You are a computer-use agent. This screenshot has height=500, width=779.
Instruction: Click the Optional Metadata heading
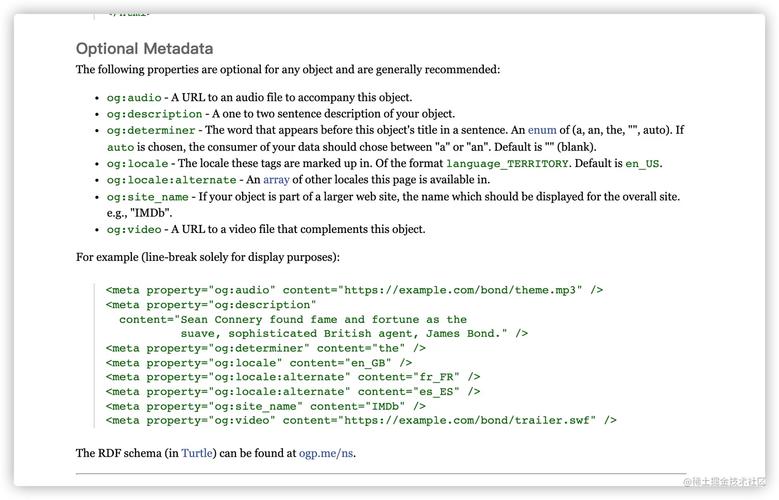(x=145, y=49)
